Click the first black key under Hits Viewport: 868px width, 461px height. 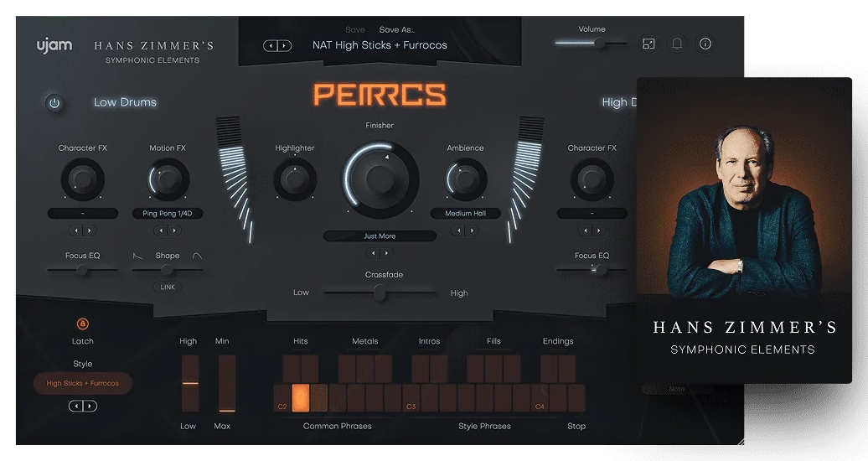click(292, 369)
